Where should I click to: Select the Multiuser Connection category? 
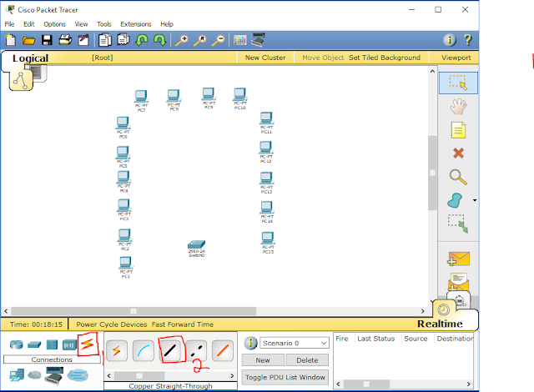pos(78,375)
